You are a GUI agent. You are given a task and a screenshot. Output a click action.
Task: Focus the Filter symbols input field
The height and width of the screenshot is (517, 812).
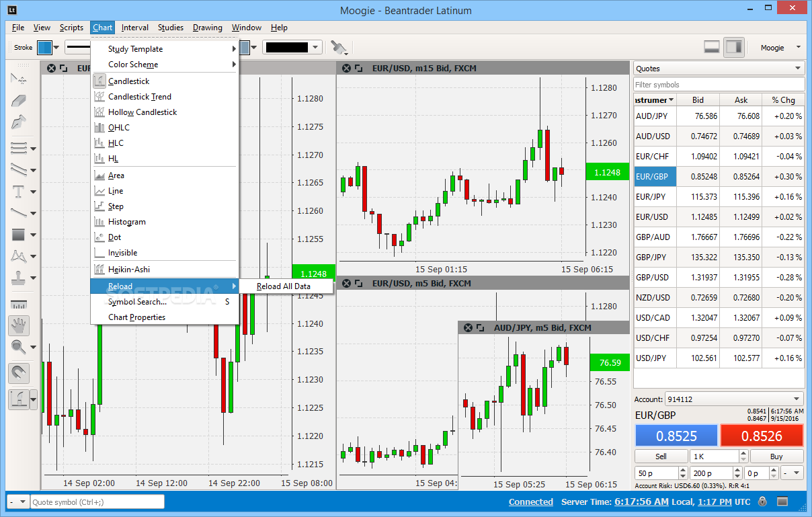(x=719, y=85)
